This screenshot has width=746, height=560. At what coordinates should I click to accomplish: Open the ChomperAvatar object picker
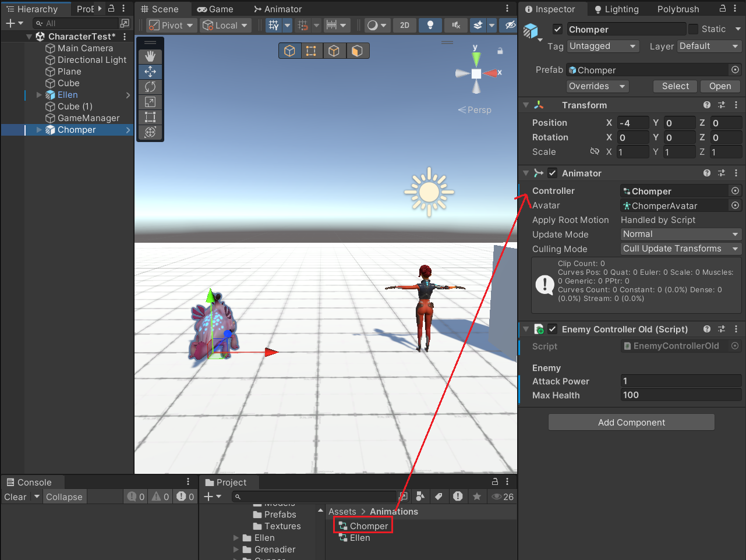[x=736, y=205]
